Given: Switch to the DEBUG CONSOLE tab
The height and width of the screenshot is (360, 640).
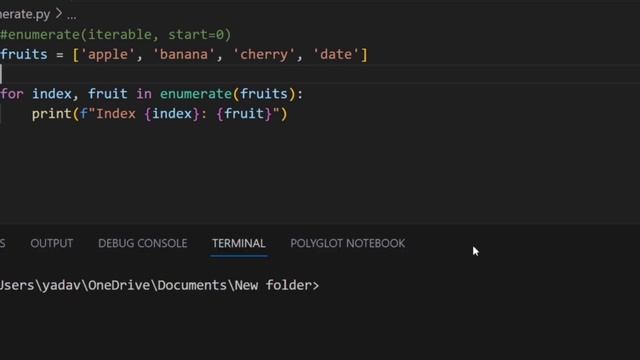Looking at the screenshot, I should tap(142, 243).
